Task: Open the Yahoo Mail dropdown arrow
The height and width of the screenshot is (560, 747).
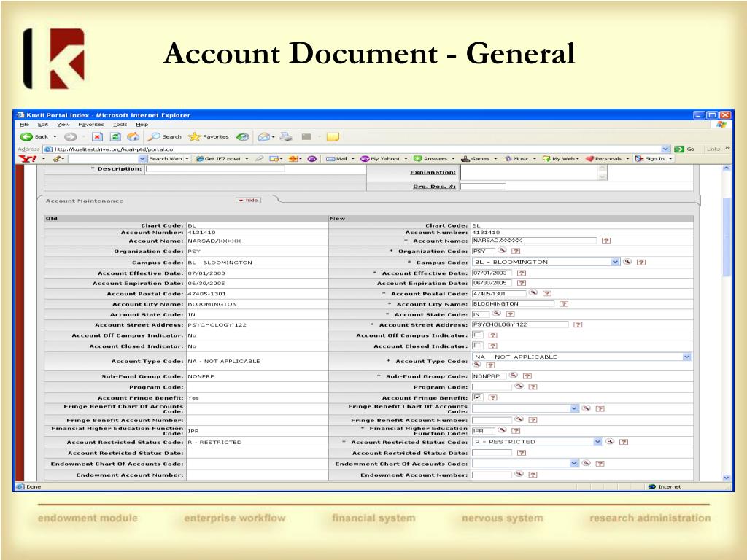Action: pyautogui.click(x=352, y=158)
